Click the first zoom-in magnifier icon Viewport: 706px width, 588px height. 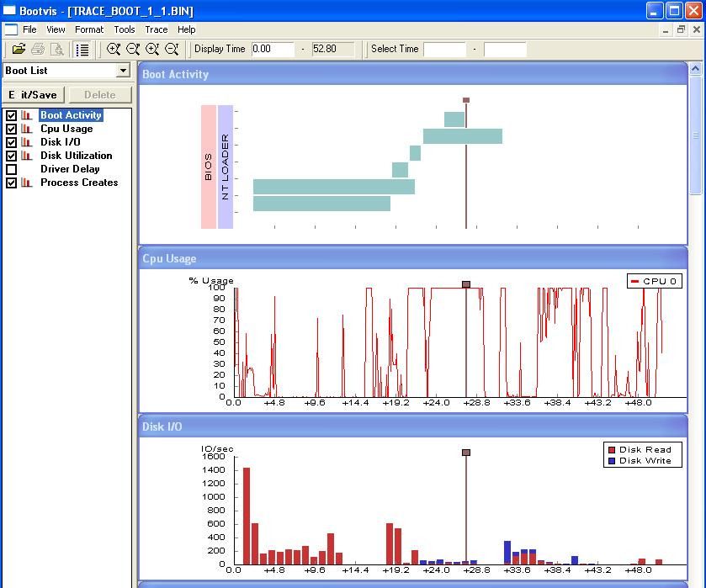click(114, 49)
